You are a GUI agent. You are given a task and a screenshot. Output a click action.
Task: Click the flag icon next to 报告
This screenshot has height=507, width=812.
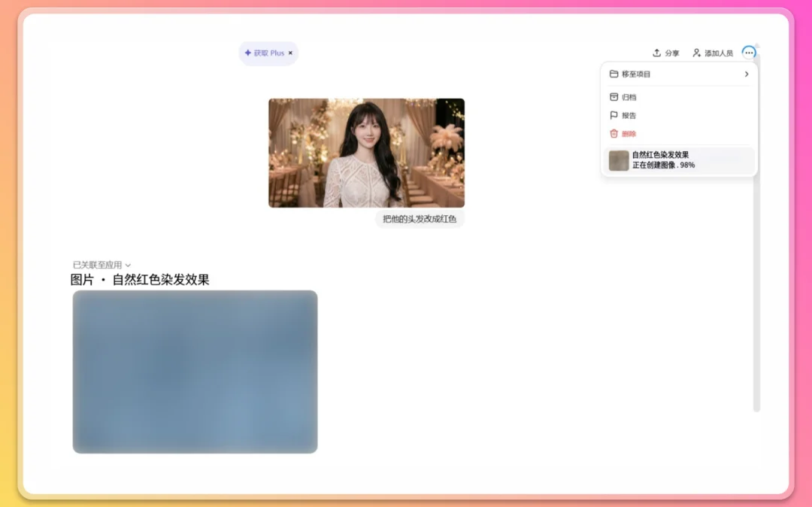click(x=614, y=115)
